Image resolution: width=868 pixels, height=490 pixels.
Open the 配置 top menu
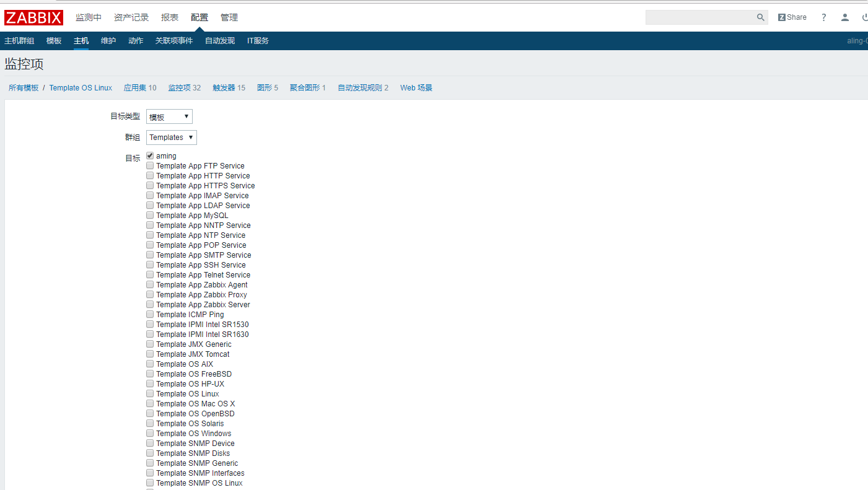(199, 17)
